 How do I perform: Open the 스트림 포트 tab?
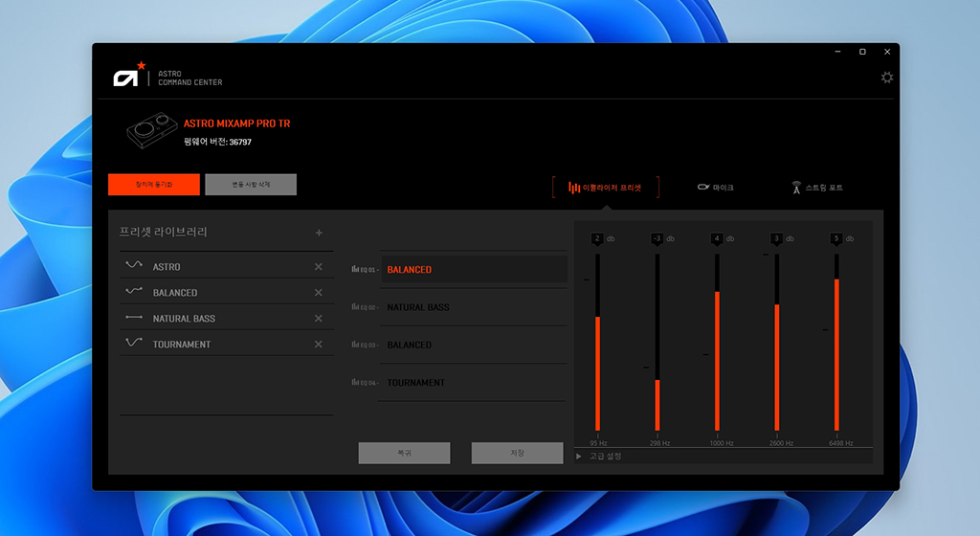click(817, 188)
